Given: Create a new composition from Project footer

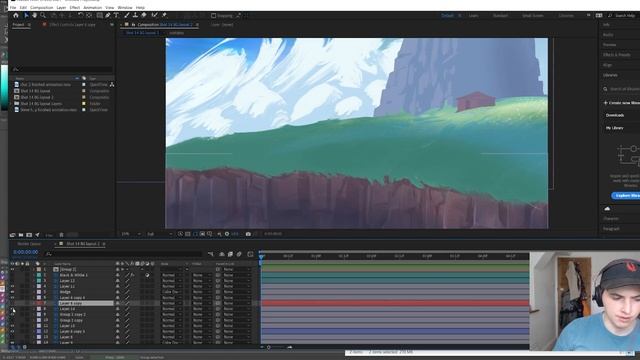Looking at the screenshot, I should tap(29, 235).
